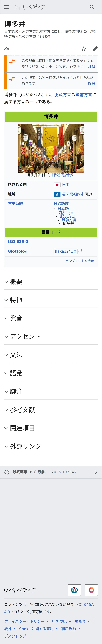Open details of unverified sources notice
This screenshot has height=644, width=102.
(x=91, y=66)
